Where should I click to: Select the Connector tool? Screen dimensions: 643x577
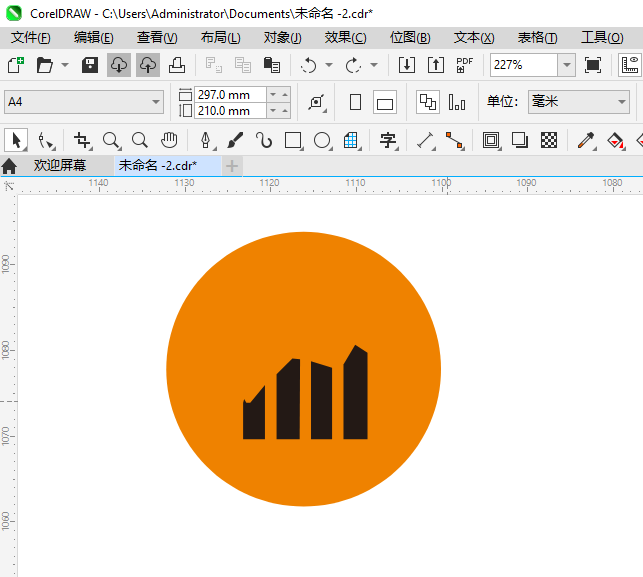click(454, 140)
